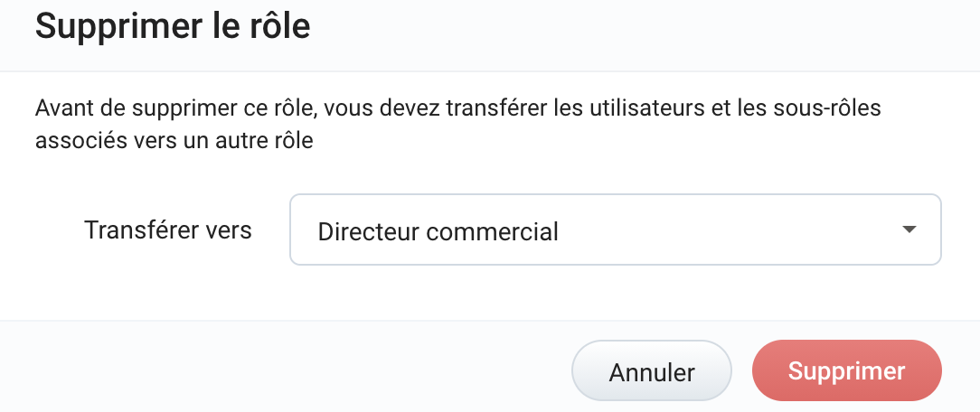Viewport: 980px width, 412px height.
Task: Click the Transférer vers label
Action: coord(167,229)
